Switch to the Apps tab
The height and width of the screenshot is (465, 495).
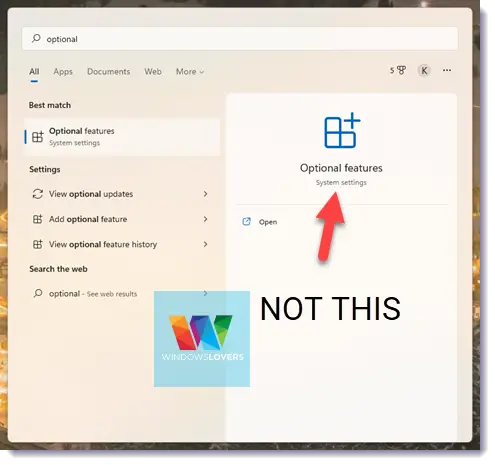[63, 72]
